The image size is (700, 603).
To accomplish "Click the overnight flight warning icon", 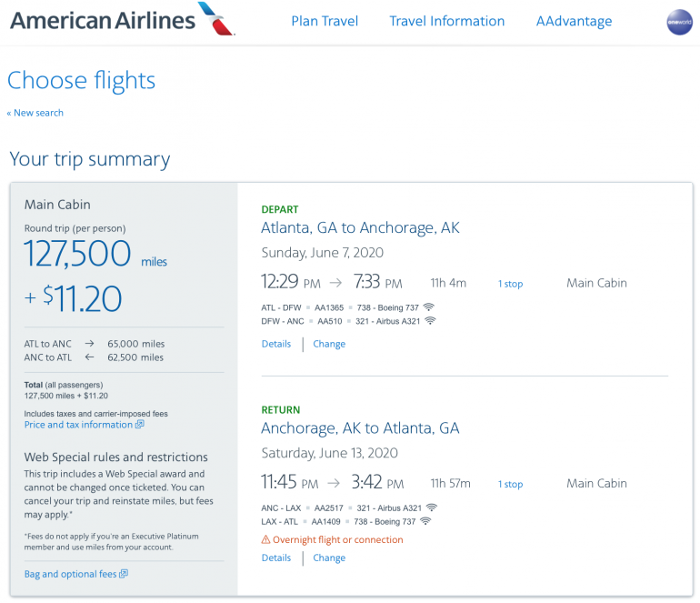I will (265, 540).
